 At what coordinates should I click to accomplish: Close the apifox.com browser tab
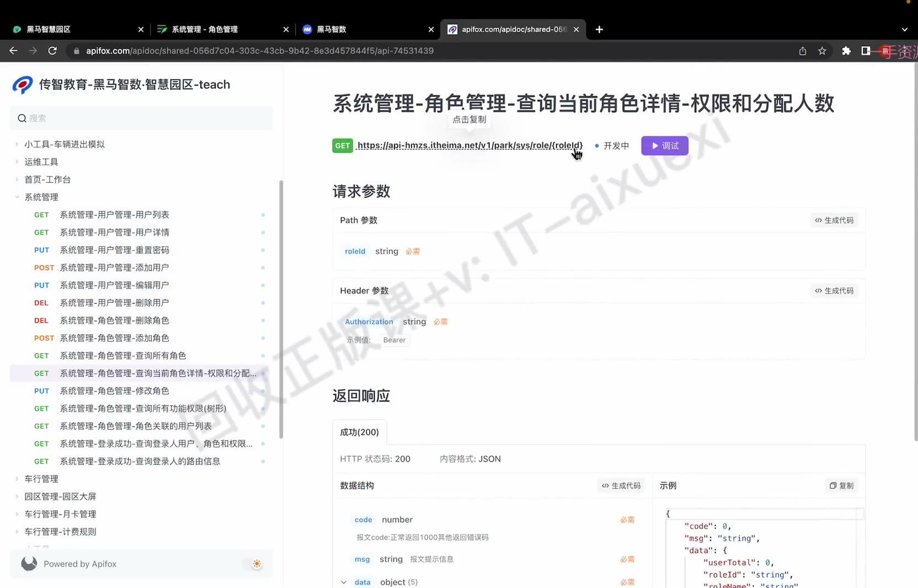click(x=576, y=29)
